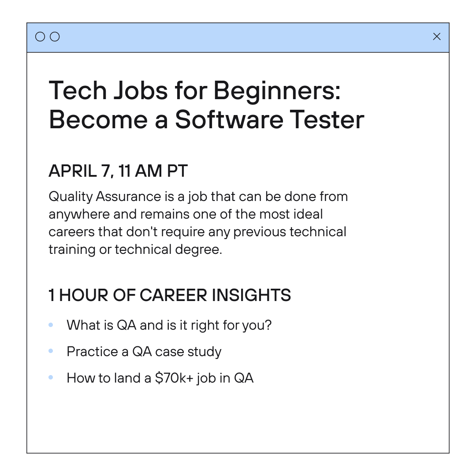Click the 'Tech Jobs for Beginners:' heading line
This screenshot has width=476, height=476.
[195, 91]
